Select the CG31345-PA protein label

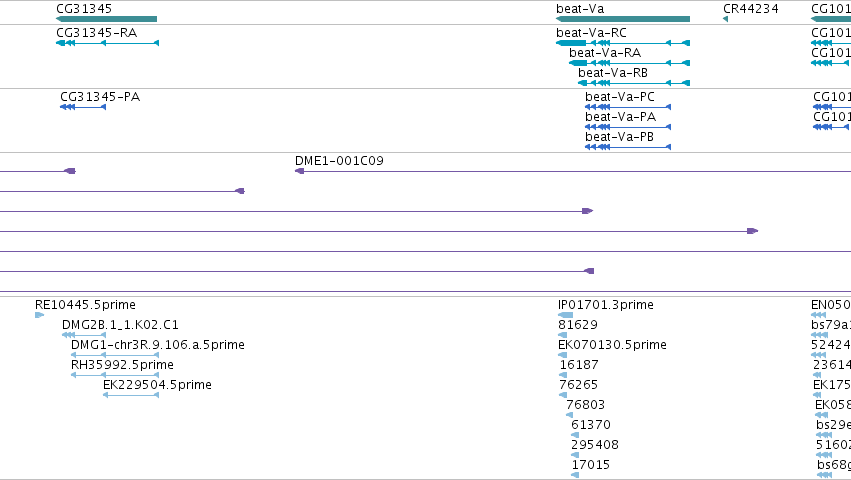coord(100,97)
